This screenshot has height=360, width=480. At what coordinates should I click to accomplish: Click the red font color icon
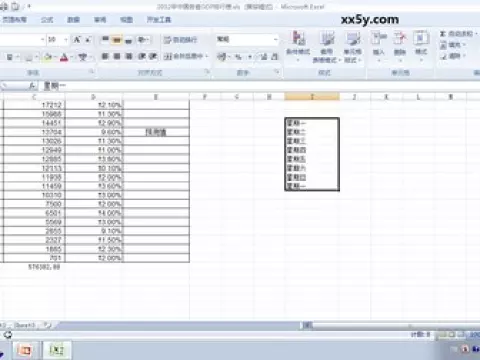click(x=64, y=57)
